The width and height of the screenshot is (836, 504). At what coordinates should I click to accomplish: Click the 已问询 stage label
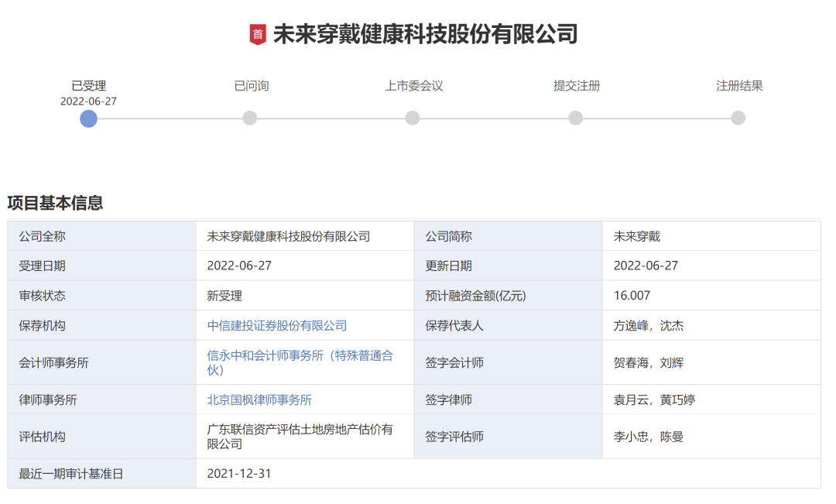[x=251, y=86]
